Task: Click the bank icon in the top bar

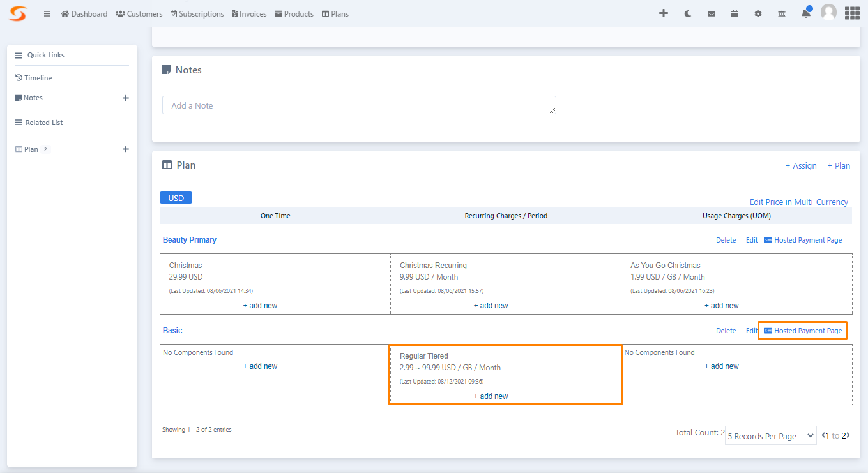Action: (x=781, y=13)
